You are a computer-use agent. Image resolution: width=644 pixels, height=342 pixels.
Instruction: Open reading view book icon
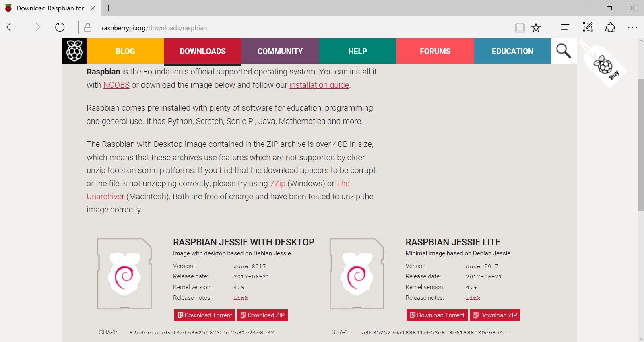[x=520, y=28]
